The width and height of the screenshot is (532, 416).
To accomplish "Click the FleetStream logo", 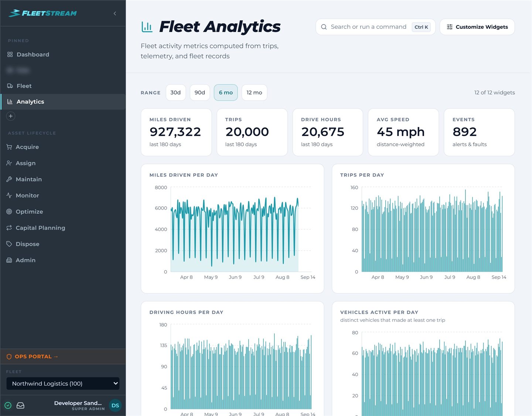I will (x=43, y=13).
